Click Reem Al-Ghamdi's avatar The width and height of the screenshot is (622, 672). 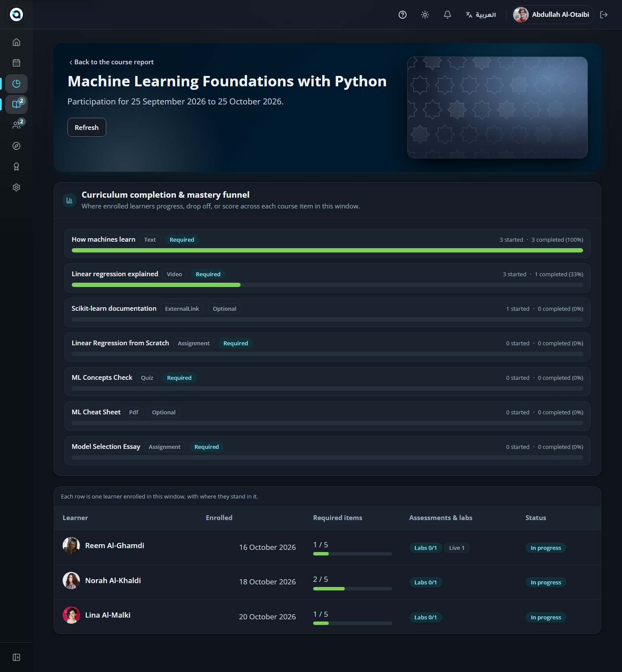[x=71, y=546]
